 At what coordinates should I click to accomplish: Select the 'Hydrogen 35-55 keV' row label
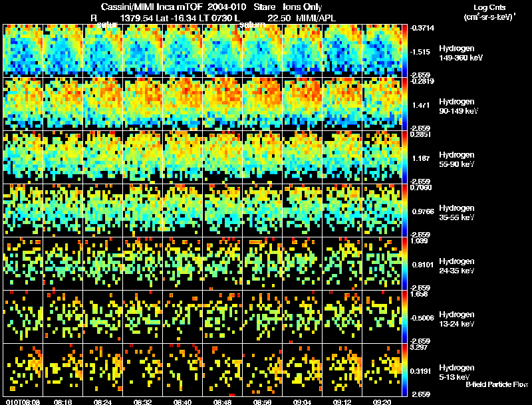click(x=456, y=213)
